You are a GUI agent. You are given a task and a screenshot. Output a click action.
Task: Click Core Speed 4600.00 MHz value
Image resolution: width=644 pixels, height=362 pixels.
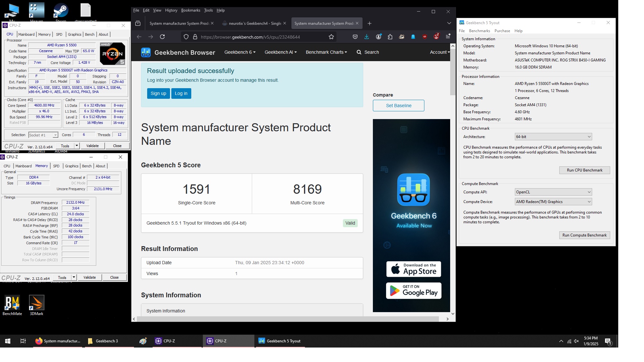[44, 106]
